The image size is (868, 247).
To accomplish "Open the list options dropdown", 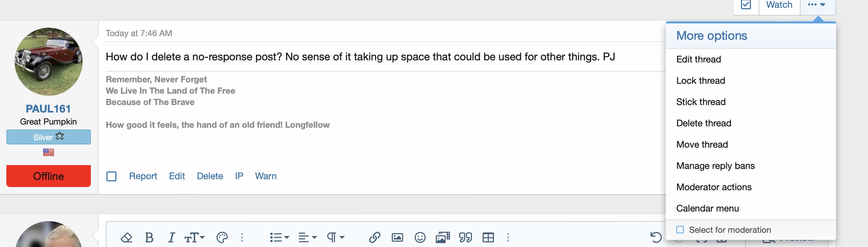I will 280,237.
